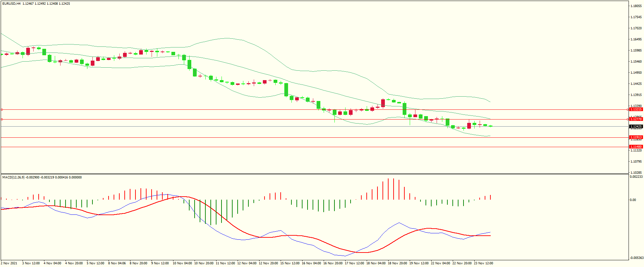Select the most recent candlestick on the chart
644x267 pixels.
point(490,126)
